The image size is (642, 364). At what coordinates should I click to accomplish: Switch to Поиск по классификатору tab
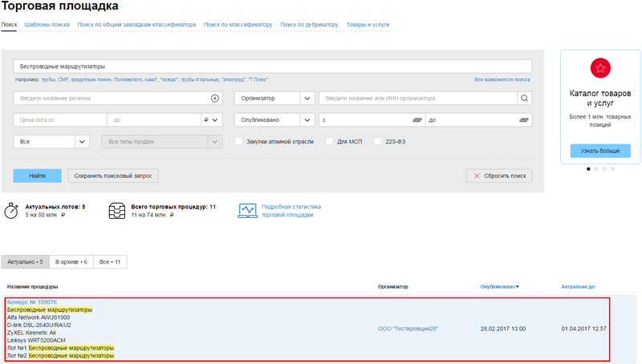tap(238, 25)
